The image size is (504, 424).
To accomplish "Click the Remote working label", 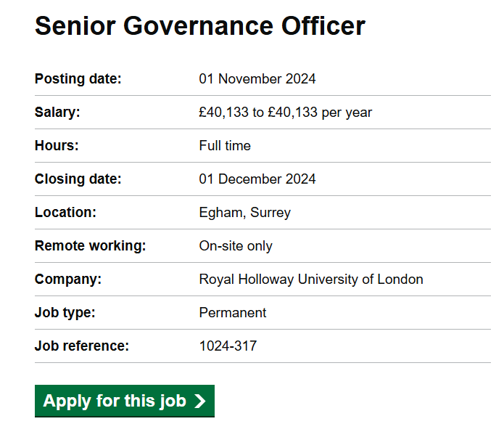I will pyautogui.click(x=91, y=246).
